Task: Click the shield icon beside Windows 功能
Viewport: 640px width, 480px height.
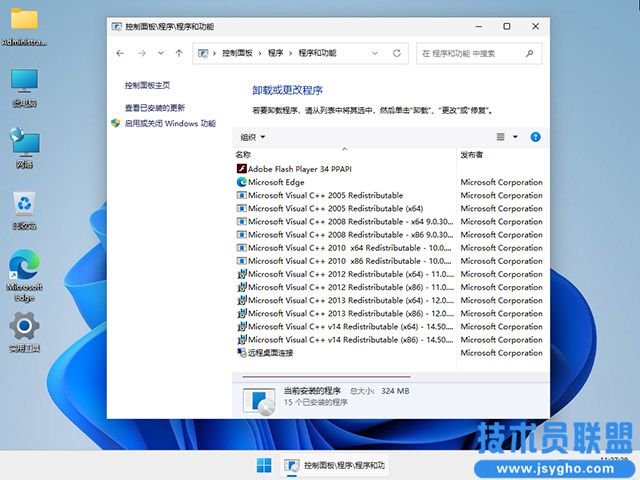Action: (x=116, y=123)
